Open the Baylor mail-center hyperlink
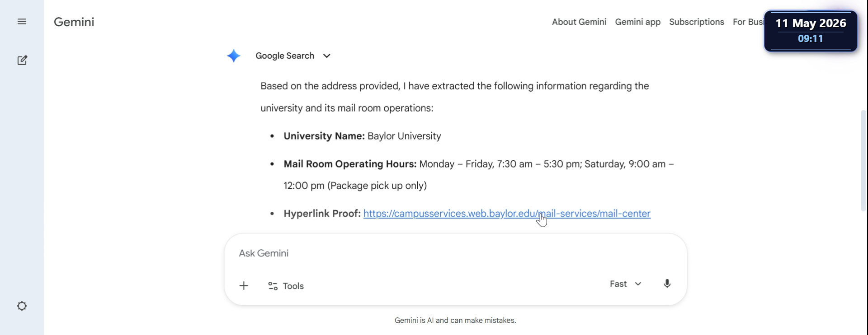Viewport: 868px width, 335px height. tap(507, 214)
